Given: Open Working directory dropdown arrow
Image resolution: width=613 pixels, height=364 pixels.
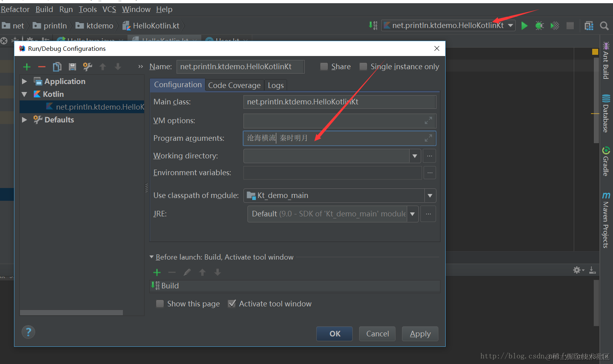Looking at the screenshot, I should click(415, 156).
